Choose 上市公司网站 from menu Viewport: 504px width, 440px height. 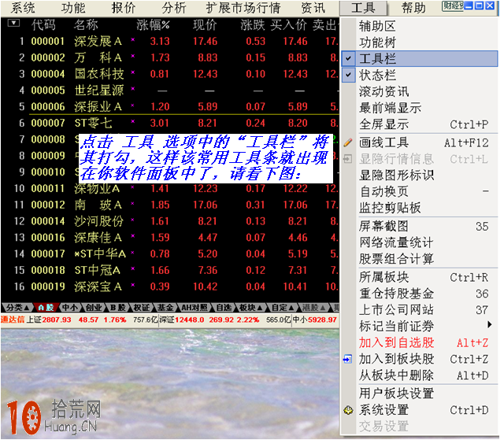[x=420, y=310]
